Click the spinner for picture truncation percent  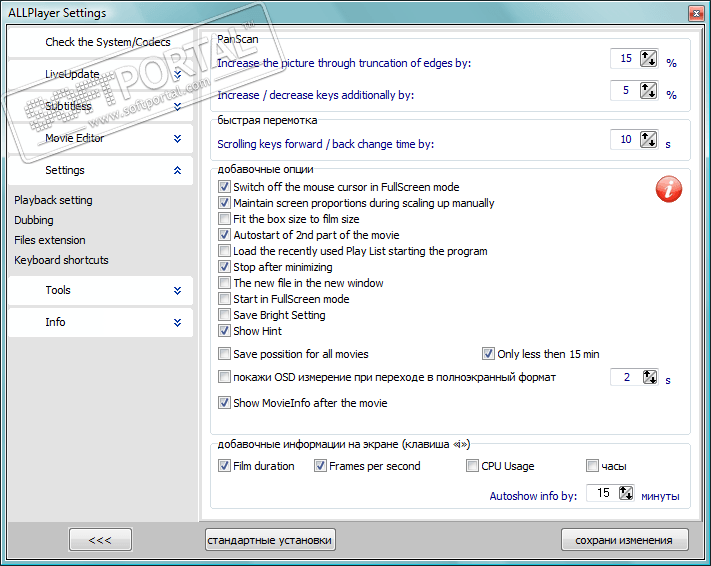point(648,59)
